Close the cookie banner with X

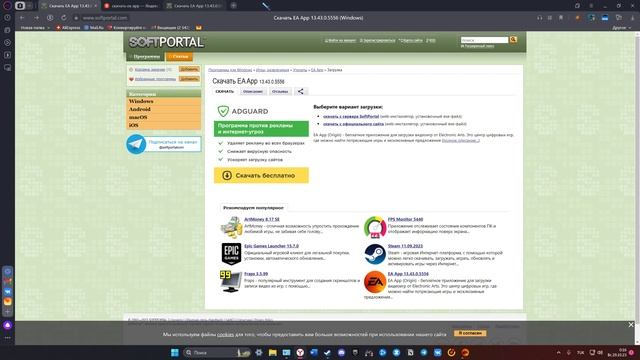pos(631,325)
